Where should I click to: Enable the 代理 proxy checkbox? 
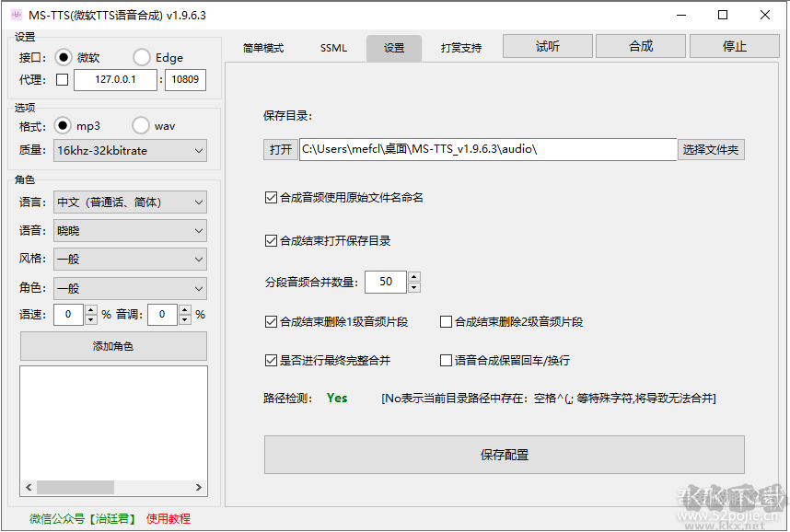[63, 79]
